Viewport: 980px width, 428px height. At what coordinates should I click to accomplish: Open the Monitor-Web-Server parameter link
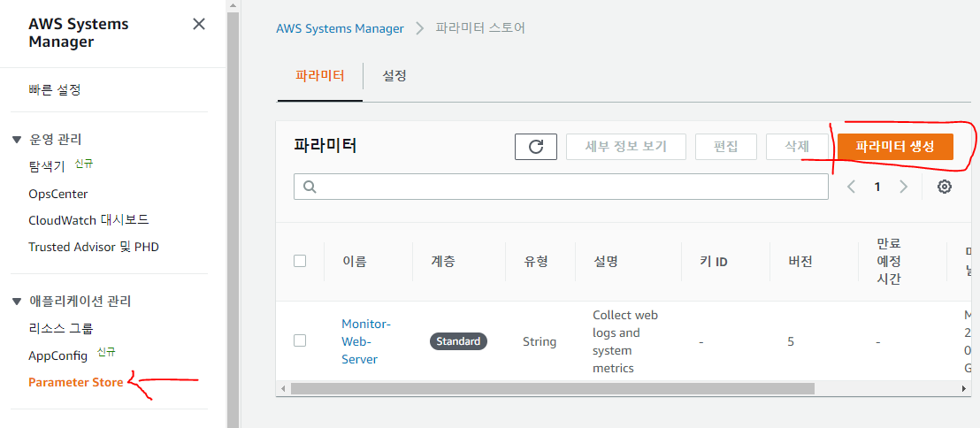click(365, 341)
